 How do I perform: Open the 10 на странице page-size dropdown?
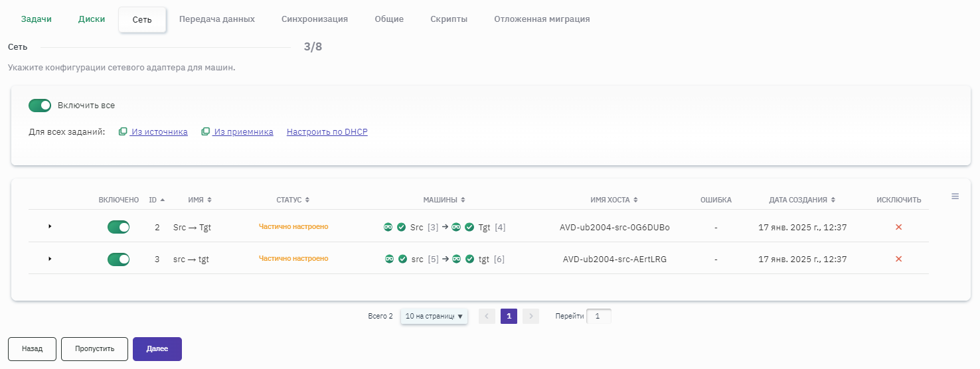coord(434,317)
